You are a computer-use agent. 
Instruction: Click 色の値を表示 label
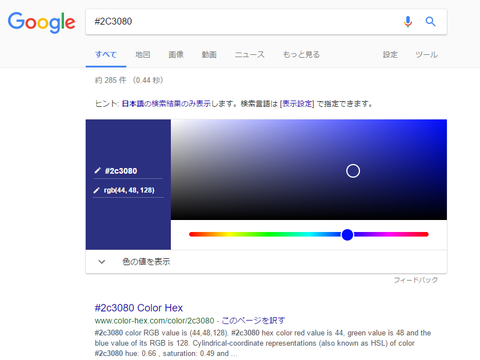click(x=146, y=262)
